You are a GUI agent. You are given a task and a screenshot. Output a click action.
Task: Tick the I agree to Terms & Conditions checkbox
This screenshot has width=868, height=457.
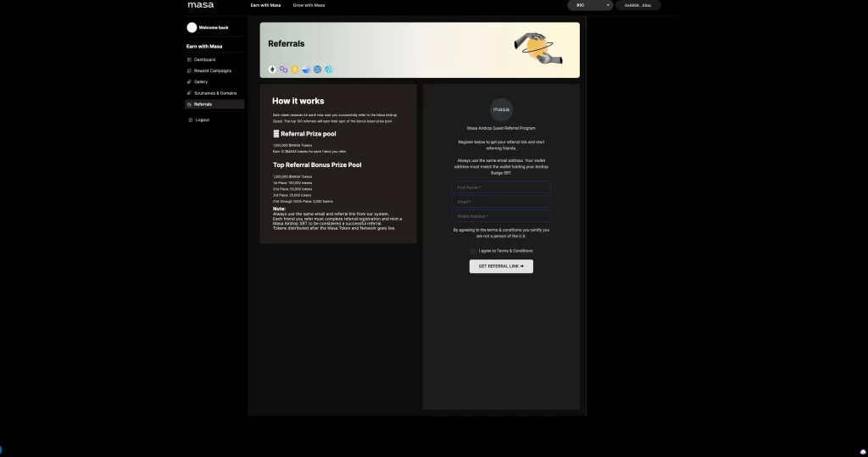472,251
